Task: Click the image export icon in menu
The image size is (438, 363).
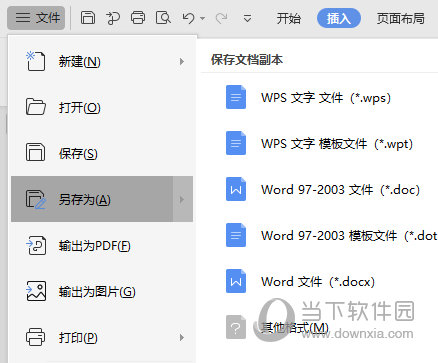Action: click(x=36, y=291)
